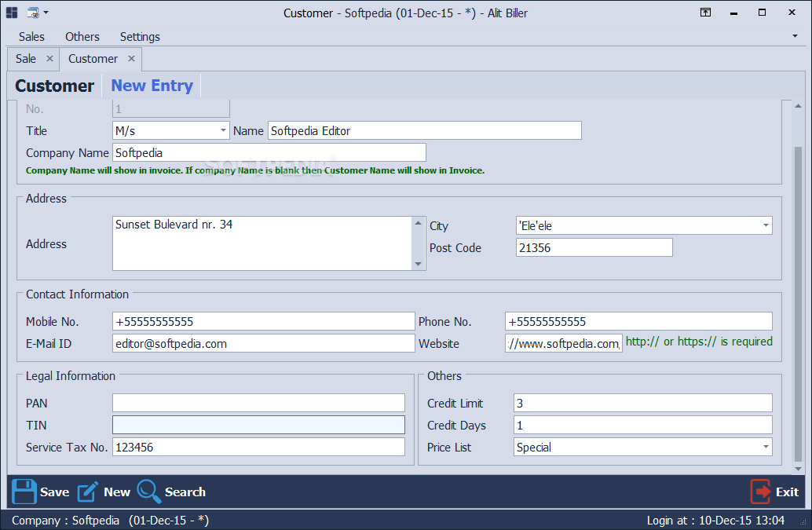Click the Post Code field
Screen dimensions: 812x530
594,247
